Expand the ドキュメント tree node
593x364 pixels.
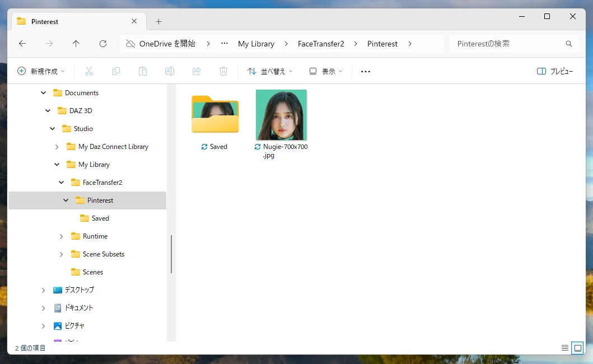[44, 308]
